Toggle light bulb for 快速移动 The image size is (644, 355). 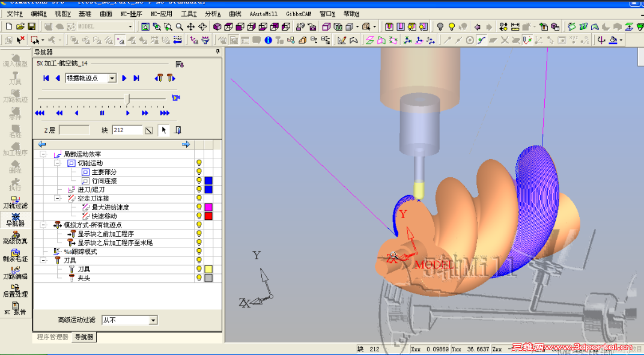199,216
